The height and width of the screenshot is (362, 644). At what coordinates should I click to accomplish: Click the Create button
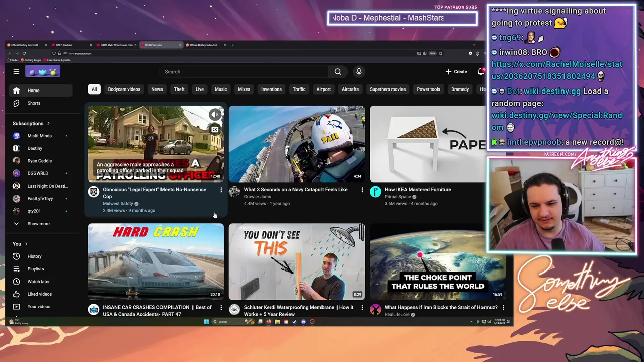456,72
